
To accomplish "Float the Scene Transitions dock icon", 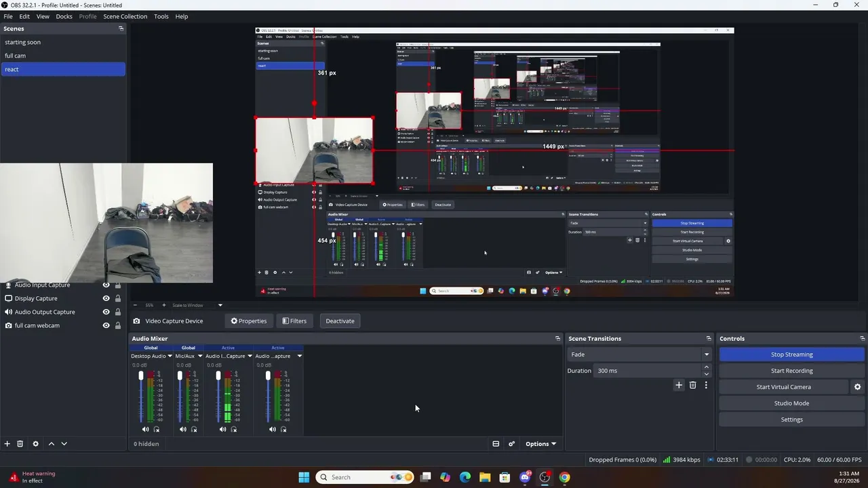I will (x=709, y=338).
